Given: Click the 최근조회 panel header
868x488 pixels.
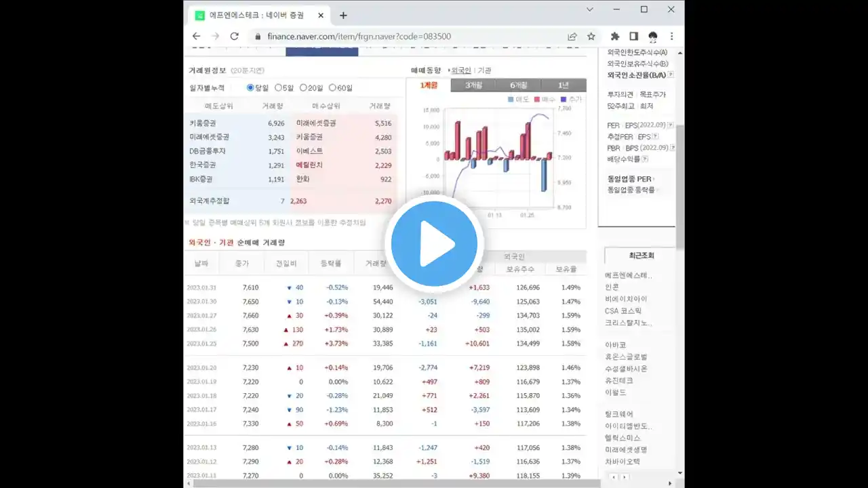Looking at the screenshot, I should (x=641, y=256).
